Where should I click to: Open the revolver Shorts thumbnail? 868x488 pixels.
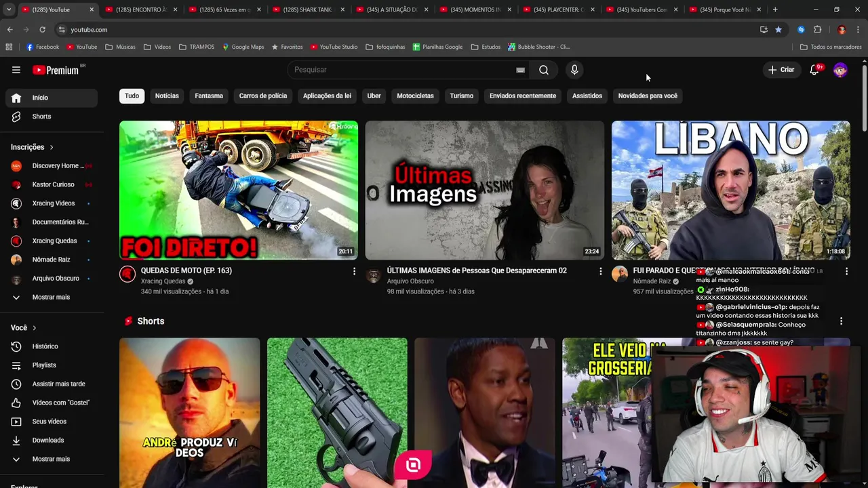[337, 413]
